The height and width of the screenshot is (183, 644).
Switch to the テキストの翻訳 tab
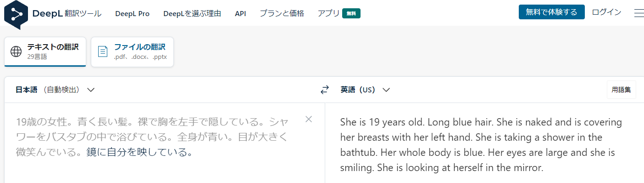click(x=45, y=51)
